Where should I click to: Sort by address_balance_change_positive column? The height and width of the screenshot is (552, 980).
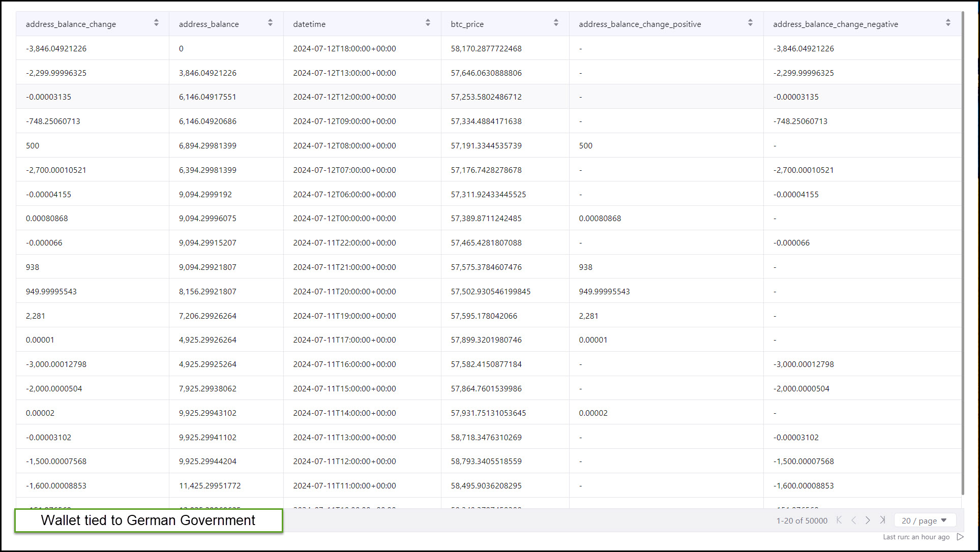tap(750, 23)
